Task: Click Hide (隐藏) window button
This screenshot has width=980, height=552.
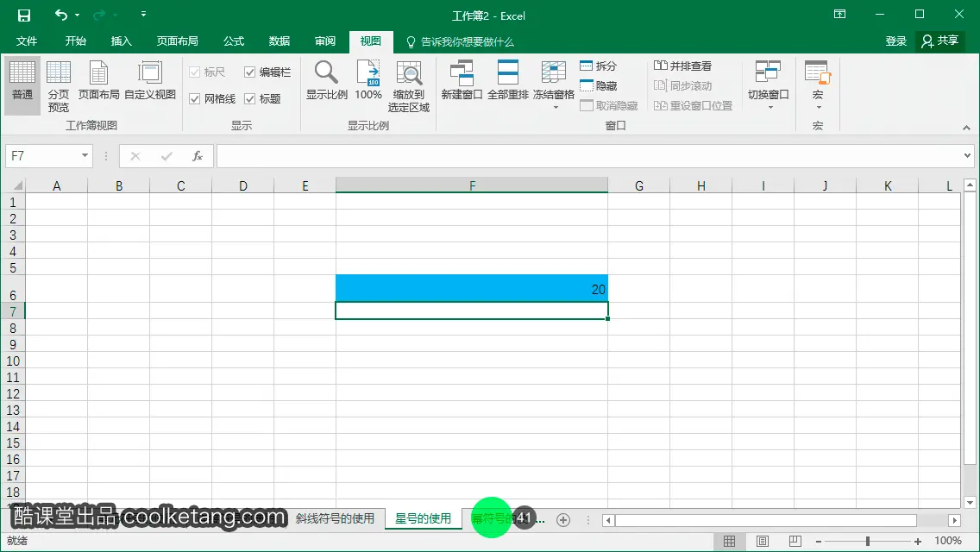Action: coord(598,85)
